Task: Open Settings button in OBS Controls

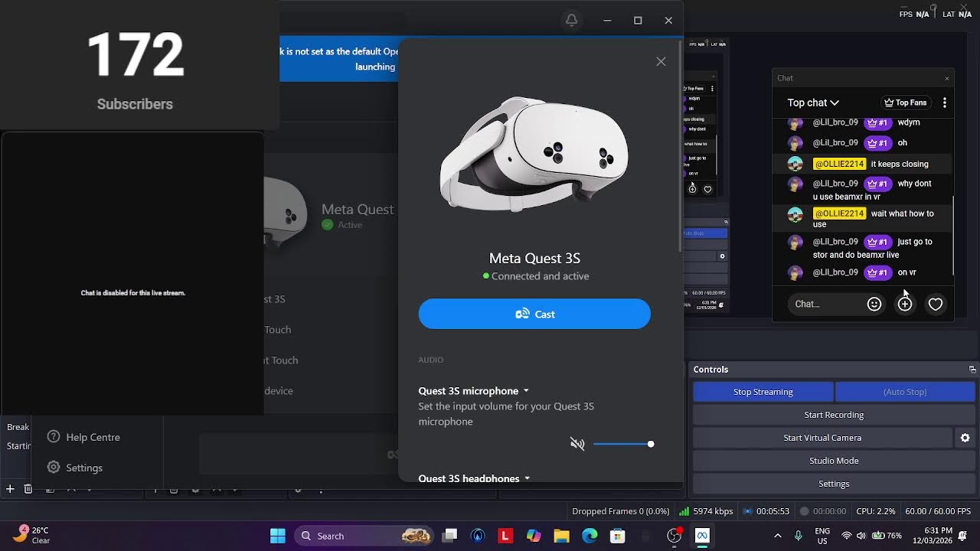Action: click(834, 484)
